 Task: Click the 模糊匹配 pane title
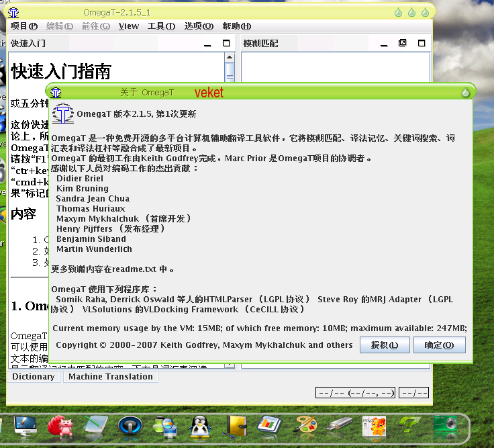pos(260,43)
